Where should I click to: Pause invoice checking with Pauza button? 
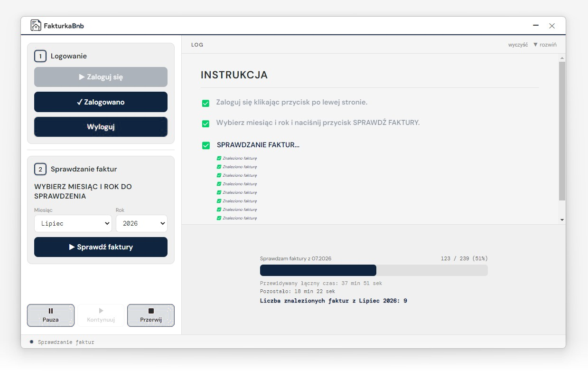click(x=51, y=315)
